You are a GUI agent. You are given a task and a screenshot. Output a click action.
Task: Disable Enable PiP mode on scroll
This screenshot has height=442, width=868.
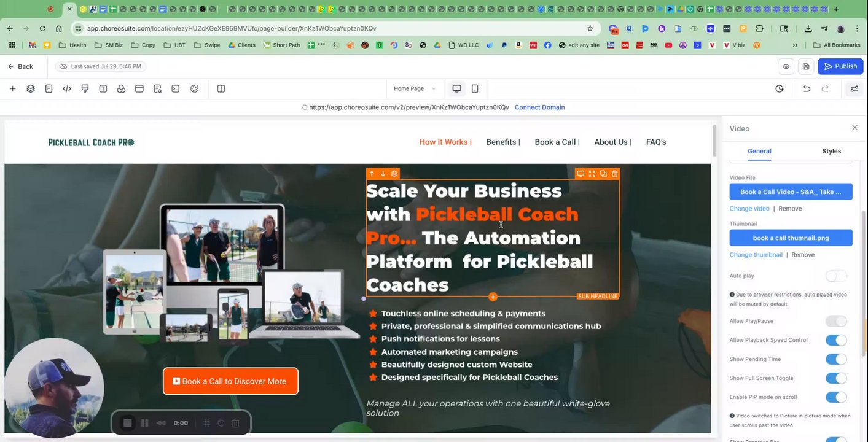(836, 397)
